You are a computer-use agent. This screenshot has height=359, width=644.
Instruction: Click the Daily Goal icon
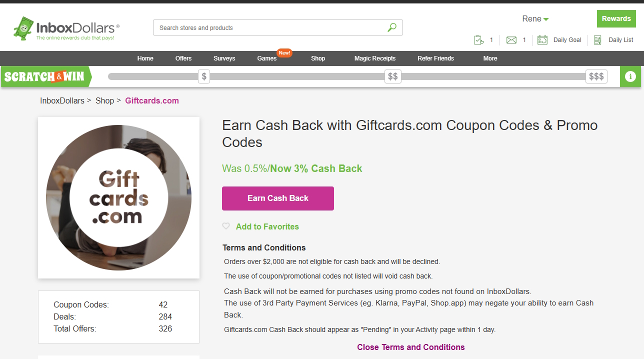point(542,40)
